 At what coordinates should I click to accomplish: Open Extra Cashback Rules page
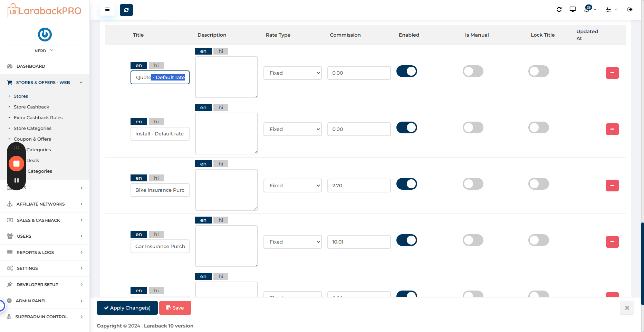[x=38, y=118]
